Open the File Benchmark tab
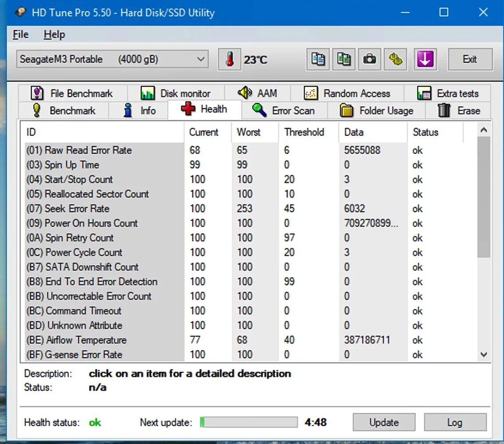 (72, 93)
